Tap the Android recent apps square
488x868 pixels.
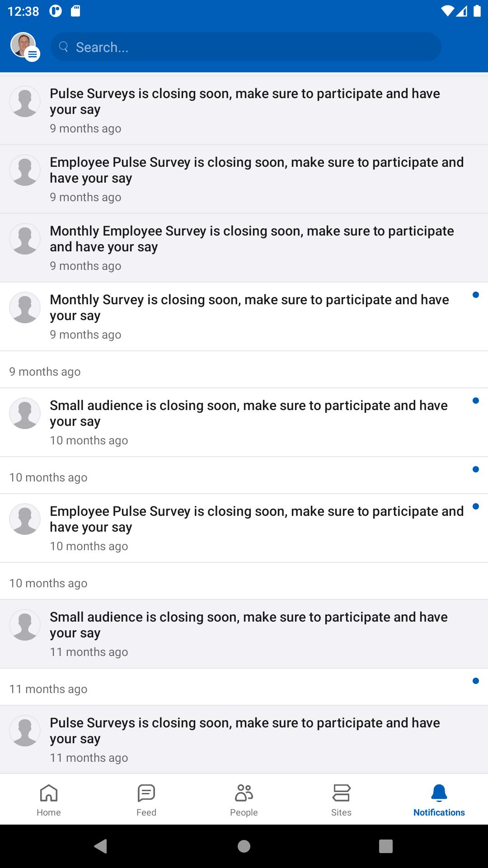tap(386, 846)
